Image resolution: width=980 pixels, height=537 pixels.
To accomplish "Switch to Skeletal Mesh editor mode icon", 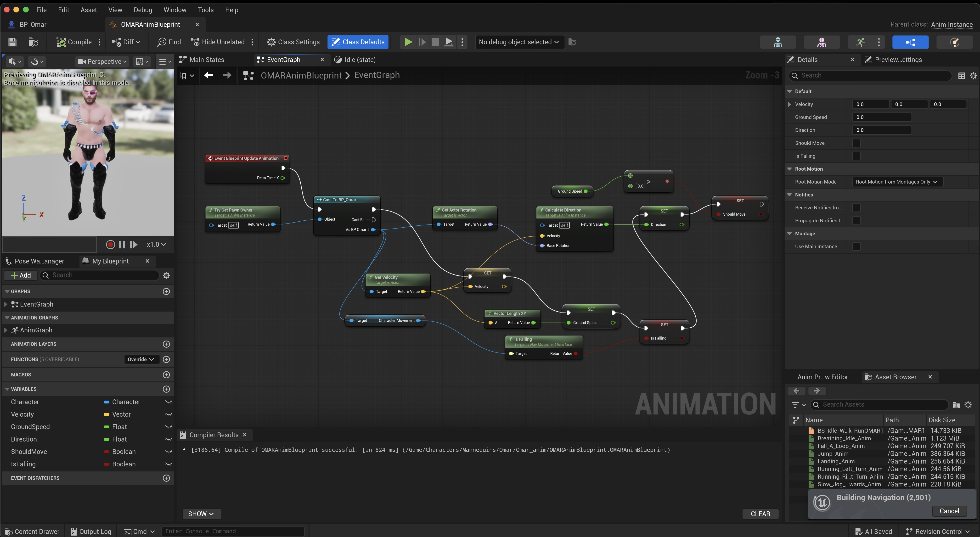I will [822, 42].
